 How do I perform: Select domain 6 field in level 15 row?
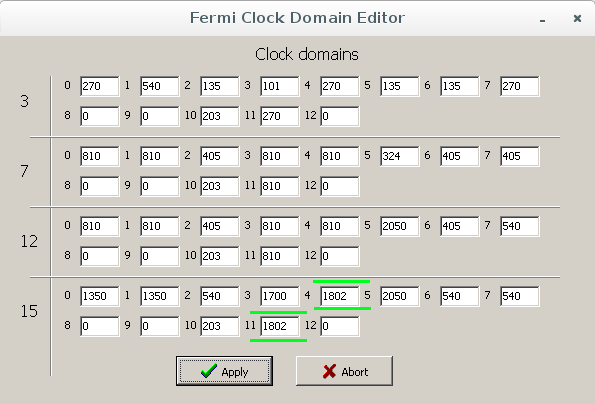pos(460,296)
